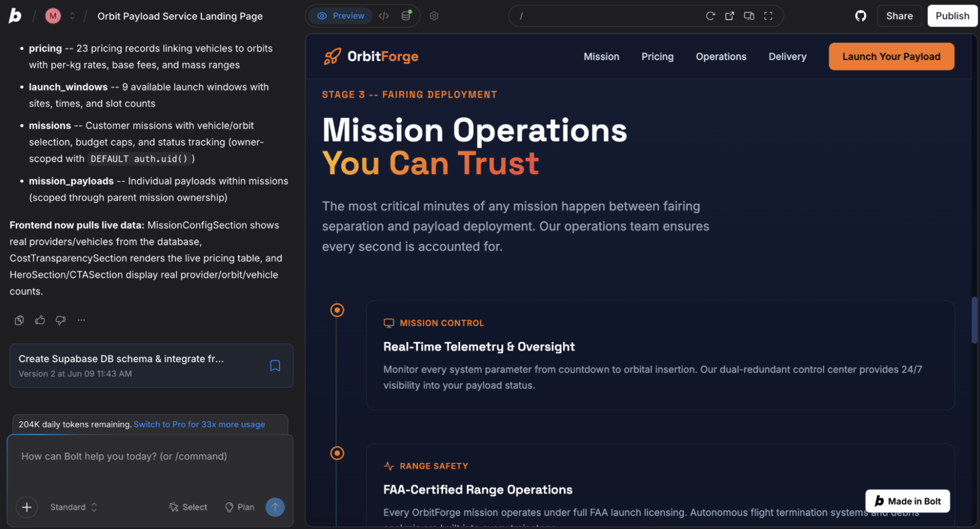
Task: Give thumbs up to response
Action: coord(40,320)
